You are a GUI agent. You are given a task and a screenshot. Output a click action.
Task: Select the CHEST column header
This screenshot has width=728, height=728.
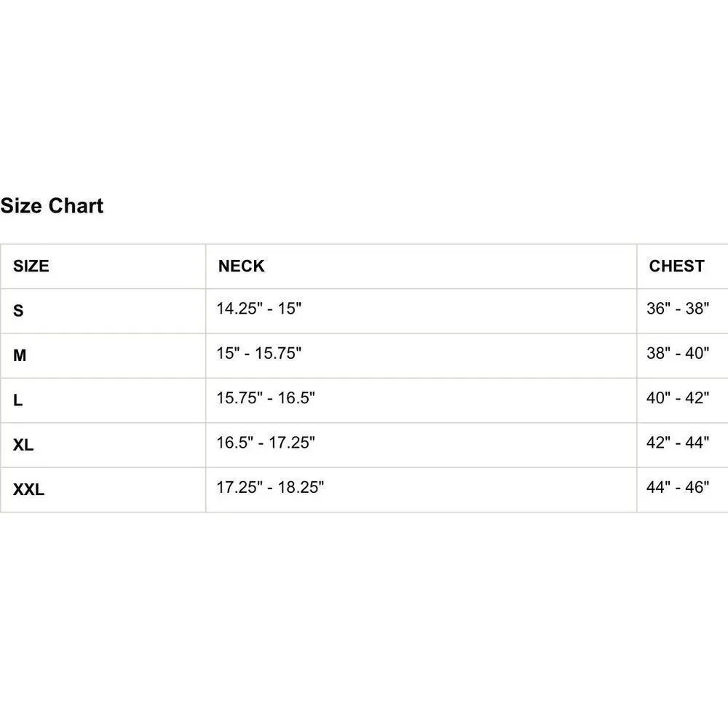pos(676,266)
